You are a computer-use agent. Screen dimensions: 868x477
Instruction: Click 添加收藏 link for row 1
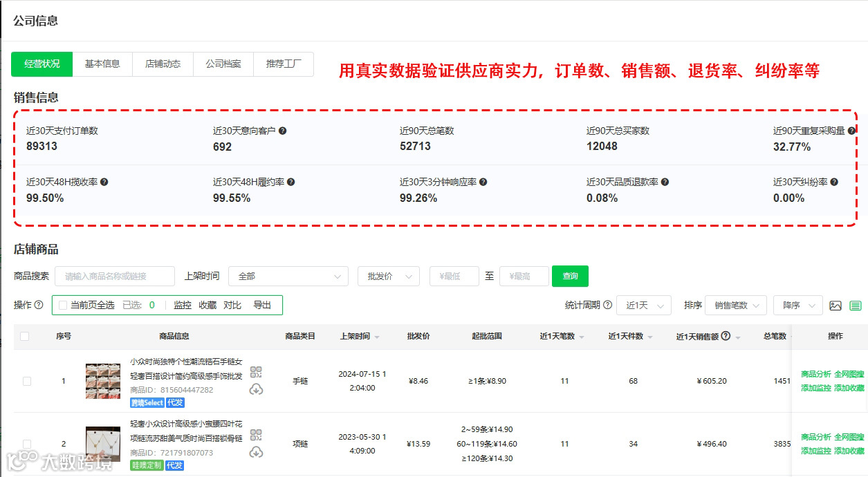pos(849,388)
